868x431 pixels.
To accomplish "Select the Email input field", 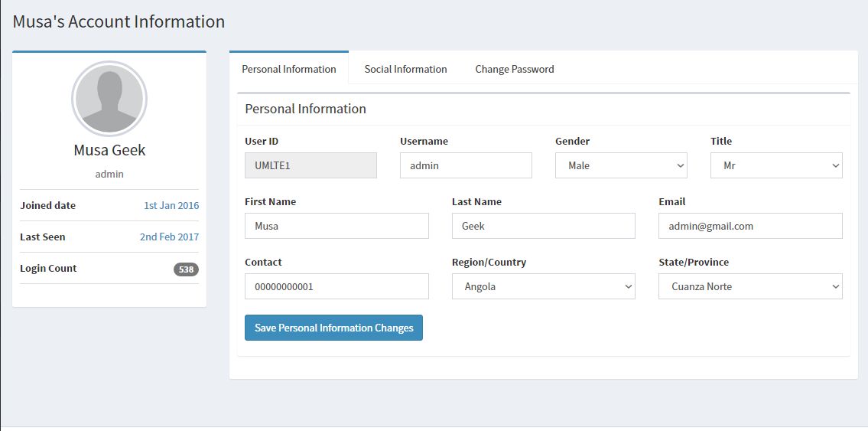I will [x=750, y=226].
